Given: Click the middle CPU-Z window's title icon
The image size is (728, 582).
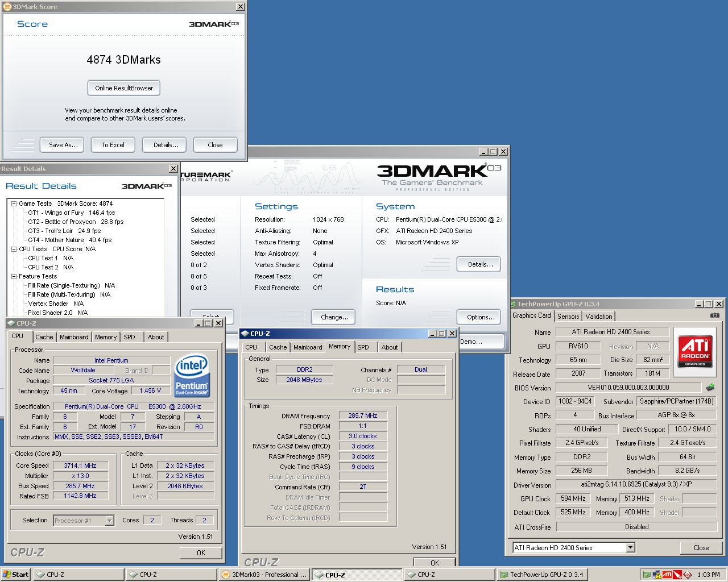Looking at the screenshot, I should pyautogui.click(x=245, y=334).
